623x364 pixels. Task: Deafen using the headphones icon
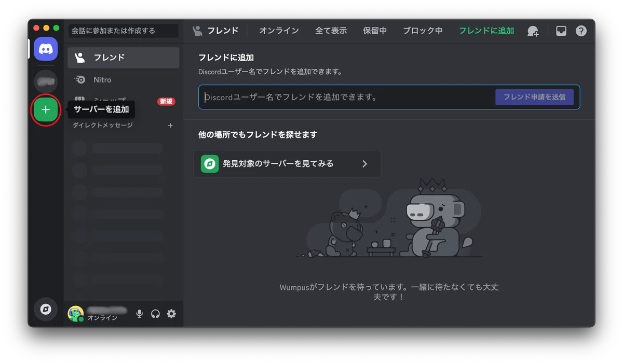pos(155,314)
